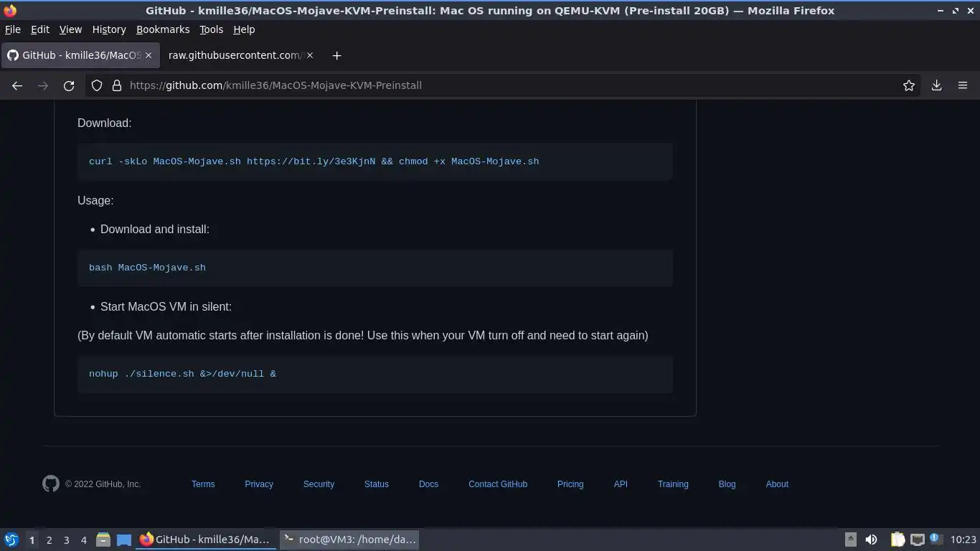View site security padlock information
The image size is (980, 551).
(x=117, y=85)
